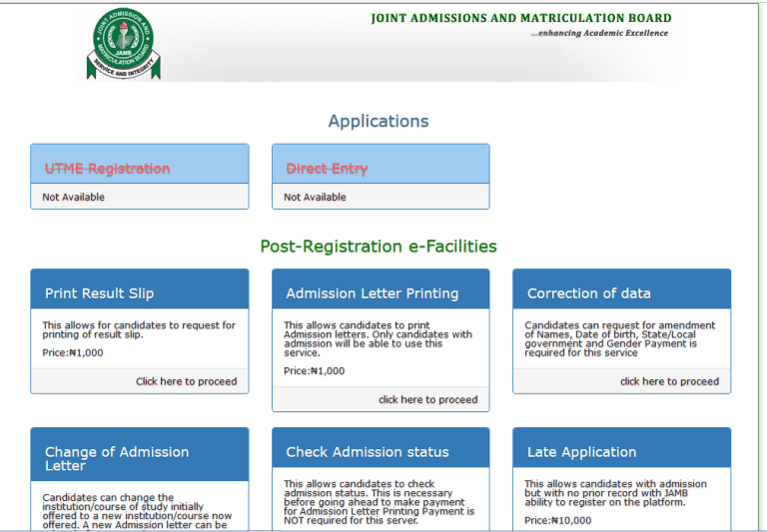Click the Print Result Slip description text

pyautogui.click(x=139, y=329)
